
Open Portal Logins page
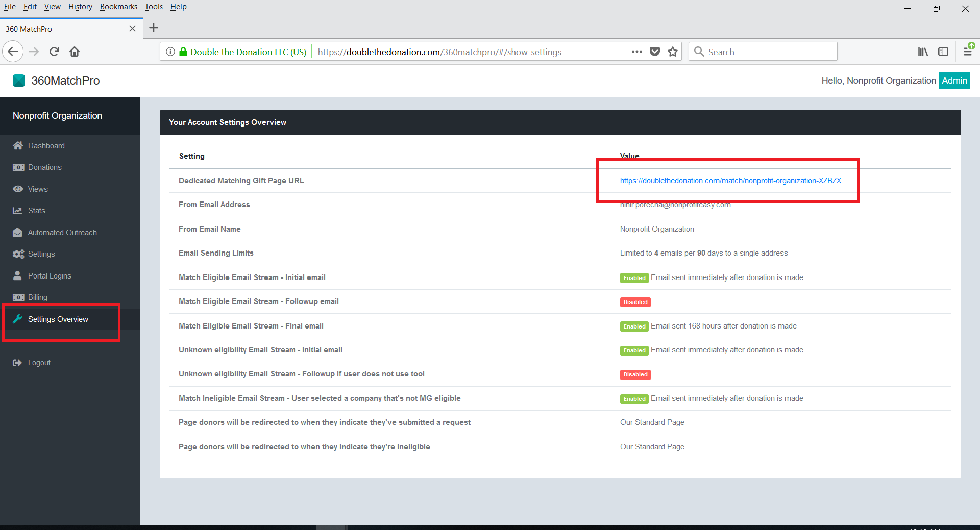(x=50, y=276)
